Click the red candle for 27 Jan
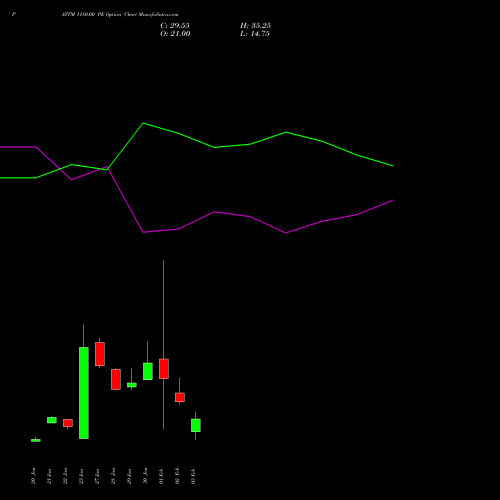 (100, 354)
